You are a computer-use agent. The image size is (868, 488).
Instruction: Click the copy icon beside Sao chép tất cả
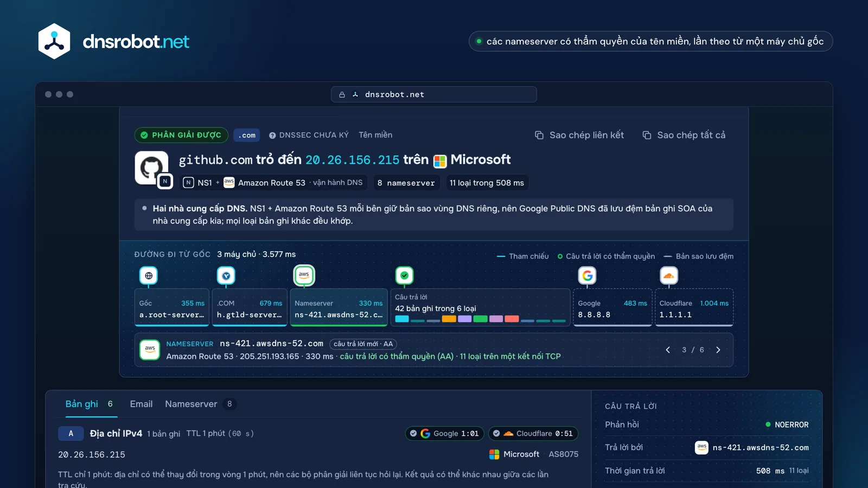coord(647,135)
